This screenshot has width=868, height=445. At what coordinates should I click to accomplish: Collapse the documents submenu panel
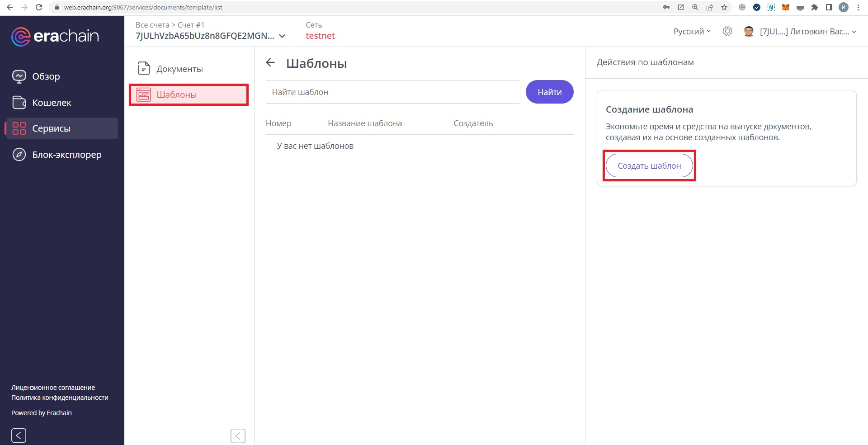point(238,436)
